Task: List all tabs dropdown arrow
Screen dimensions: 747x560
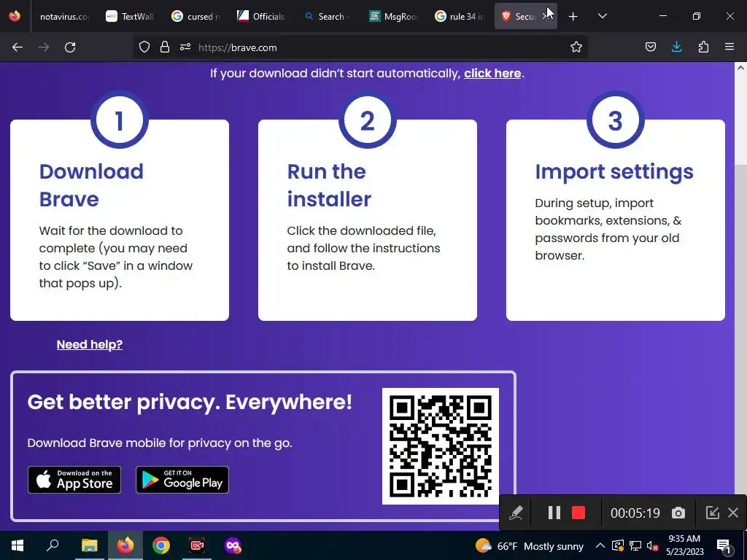Action: pos(602,17)
